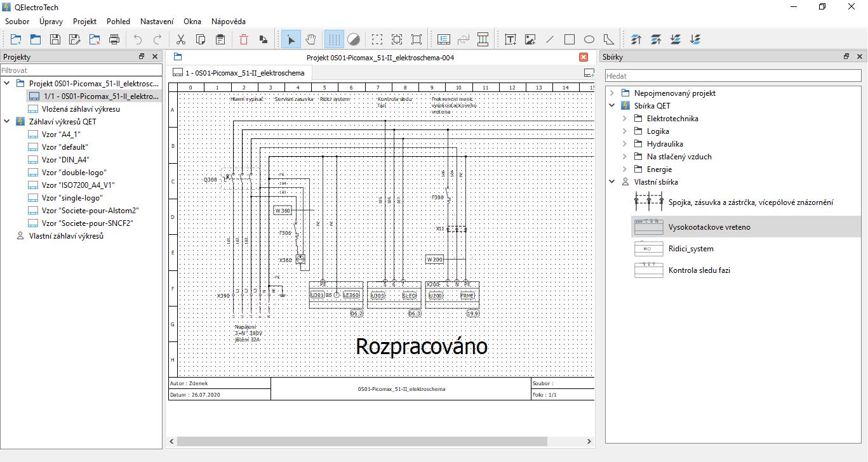Click the Add image tool icon
This screenshot has width=868, height=462.
click(x=530, y=39)
